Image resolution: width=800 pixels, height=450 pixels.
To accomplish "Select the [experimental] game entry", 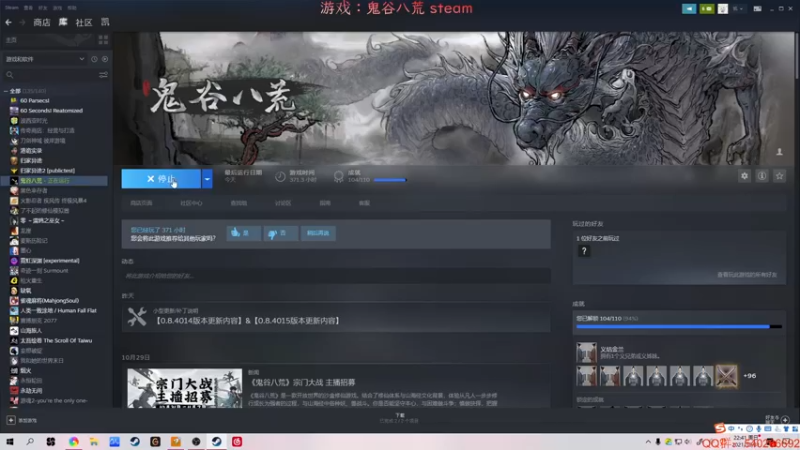I will pyautogui.click(x=49, y=261).
